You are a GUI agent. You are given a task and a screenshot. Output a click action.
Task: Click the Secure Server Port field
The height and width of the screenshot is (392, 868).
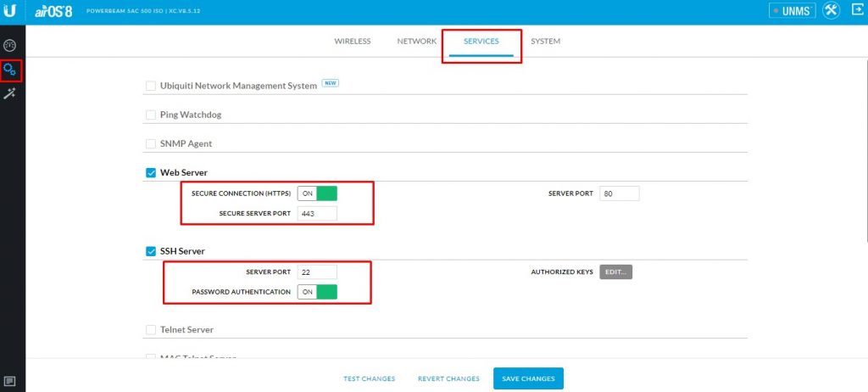click(x=317, y=214)
